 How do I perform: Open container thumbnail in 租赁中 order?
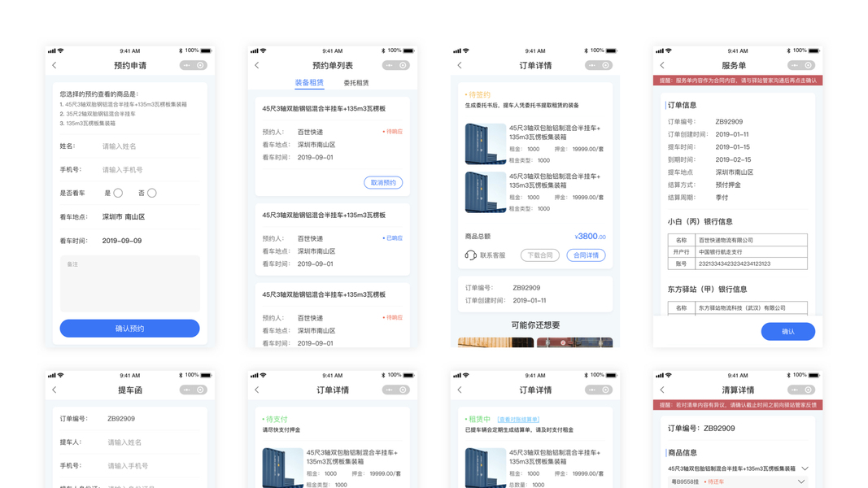[x=485, y=468]
